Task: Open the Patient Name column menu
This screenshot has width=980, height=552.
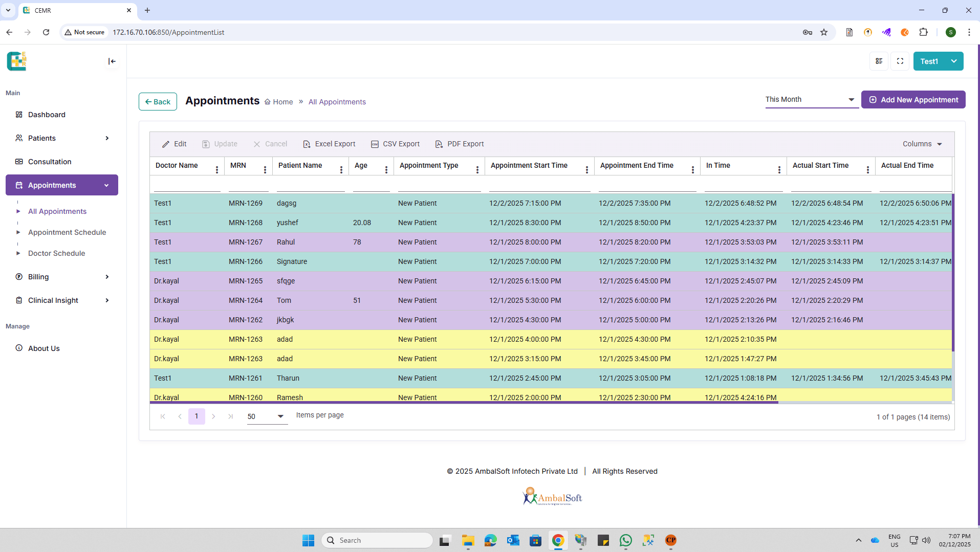Action: 341,170
